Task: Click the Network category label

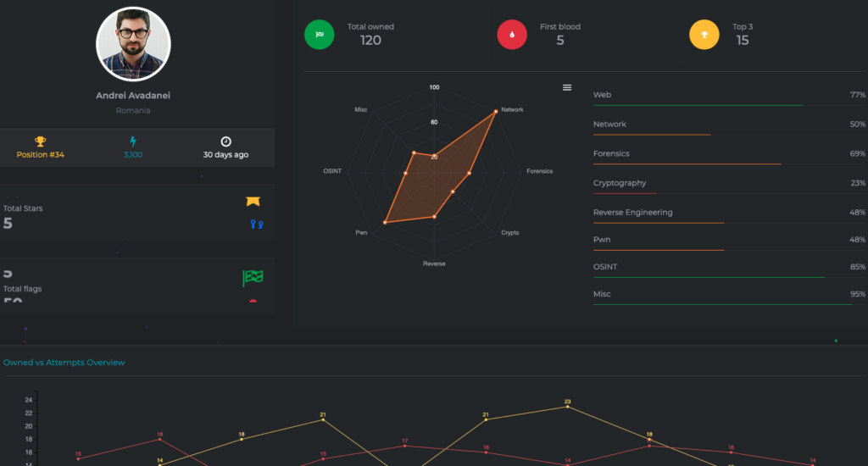Action: [609, 124]
